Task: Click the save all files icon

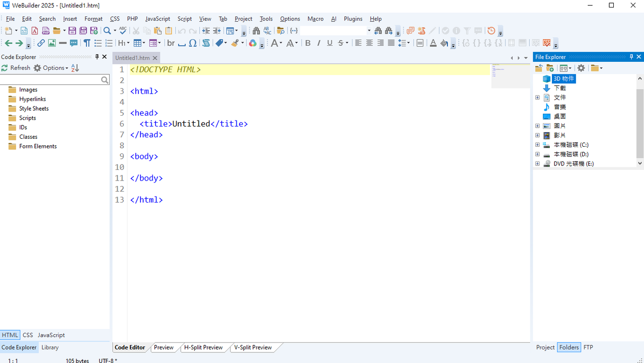Action: (83, 31)
